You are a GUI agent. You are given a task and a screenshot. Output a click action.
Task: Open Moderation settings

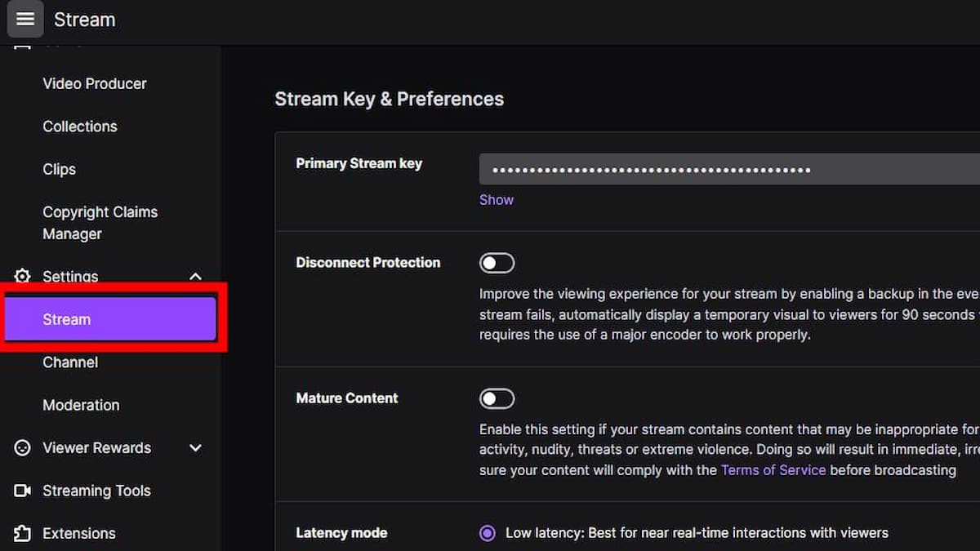81,405
